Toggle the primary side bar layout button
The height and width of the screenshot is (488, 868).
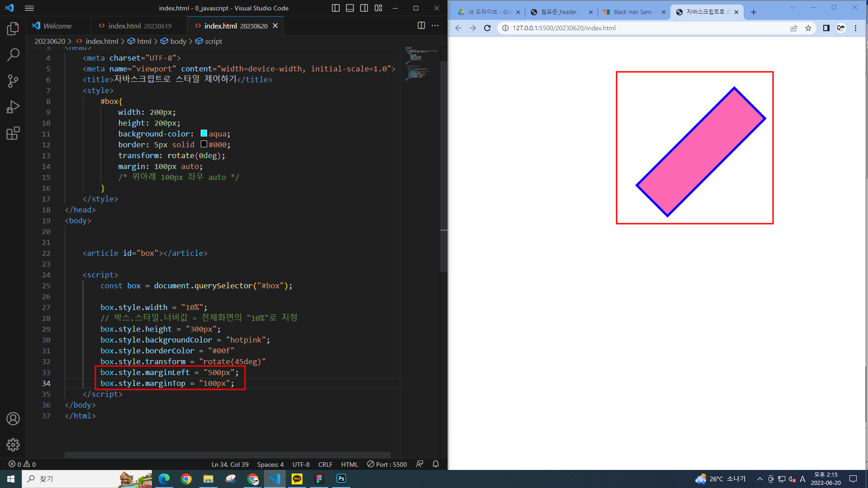pyautogui.click(x=335, y=8)
